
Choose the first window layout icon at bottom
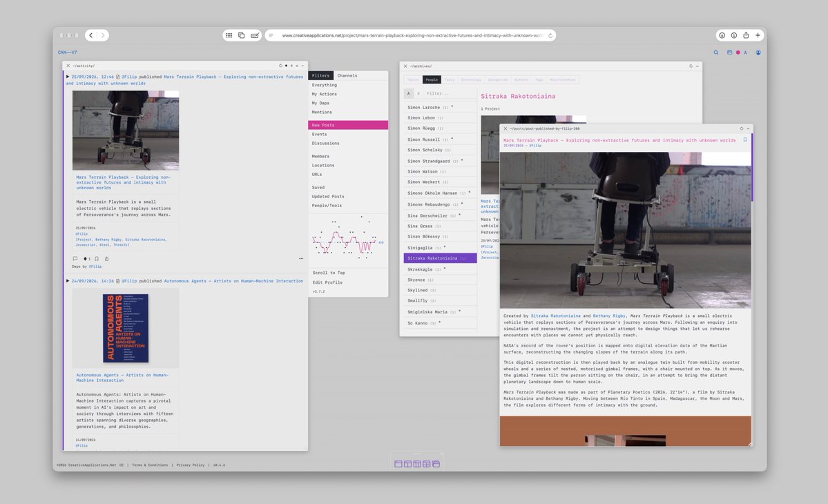[398, 464]
